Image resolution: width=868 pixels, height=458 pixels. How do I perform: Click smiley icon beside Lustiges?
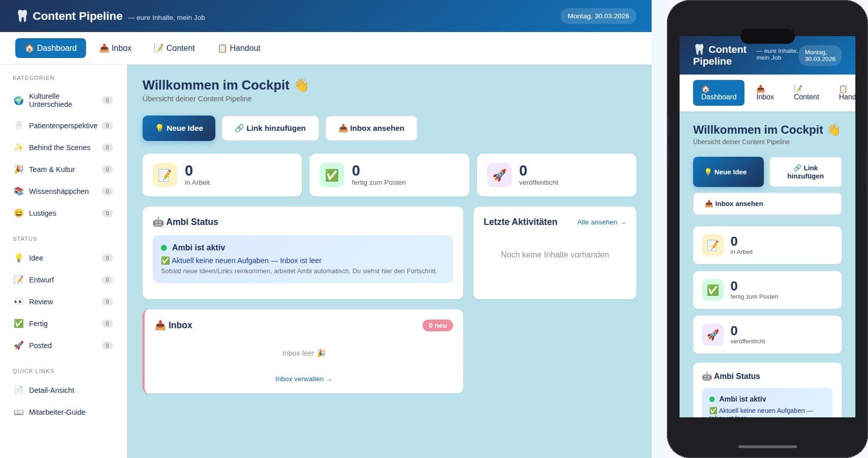click(19, 213)
